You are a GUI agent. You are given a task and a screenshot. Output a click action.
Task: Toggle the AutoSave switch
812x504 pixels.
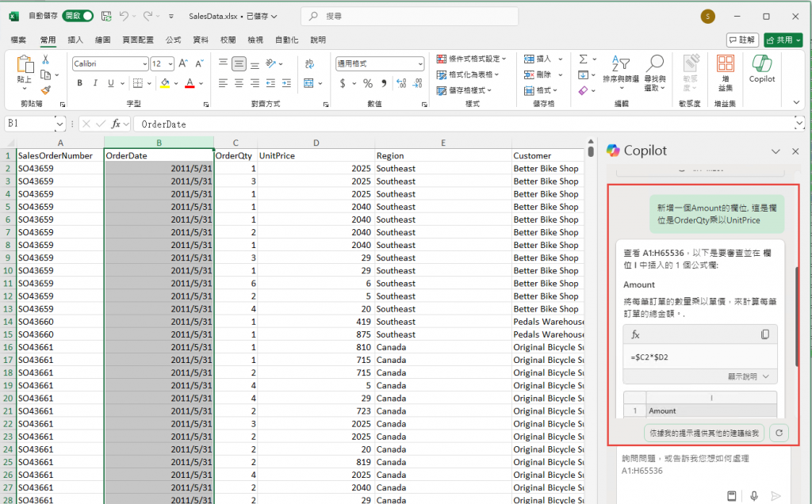coord(78,16)
